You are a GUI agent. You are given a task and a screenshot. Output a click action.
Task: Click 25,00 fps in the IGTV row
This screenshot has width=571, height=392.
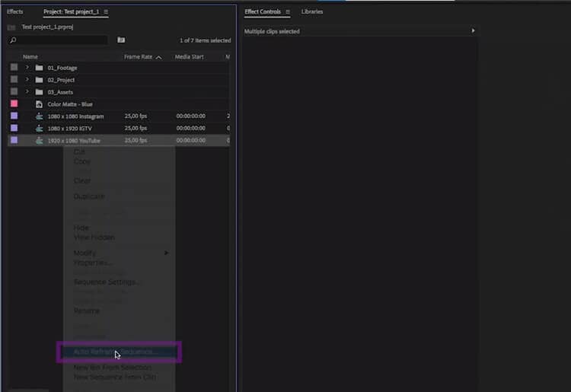(x=136, y=128)
